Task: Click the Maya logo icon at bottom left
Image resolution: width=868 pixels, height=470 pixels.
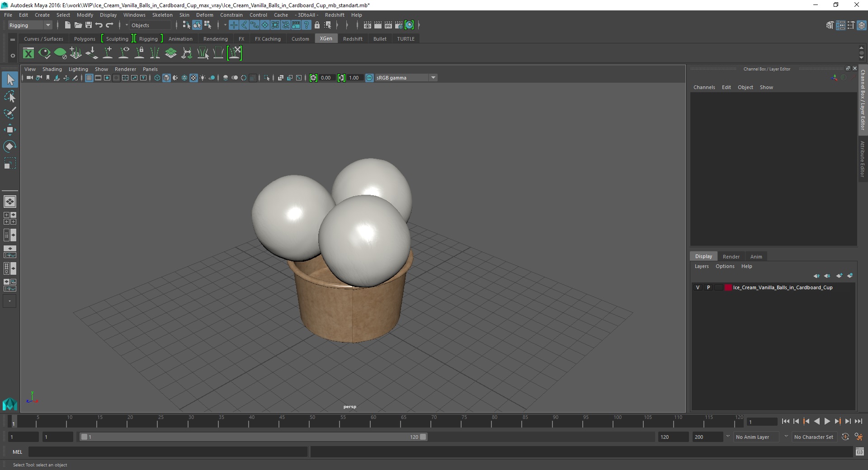Action: click(10, 404)
